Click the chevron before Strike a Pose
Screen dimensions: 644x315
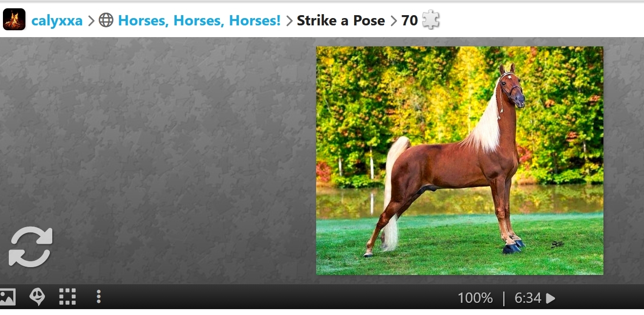289,21
